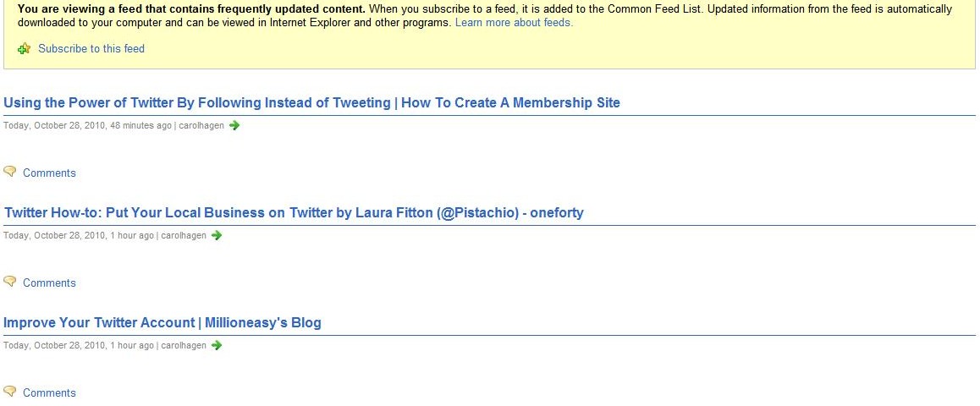Screen dimensions: 980x406
Task: Open Twitter How-to: Put Your Local Business article
Action: point(294,212)
